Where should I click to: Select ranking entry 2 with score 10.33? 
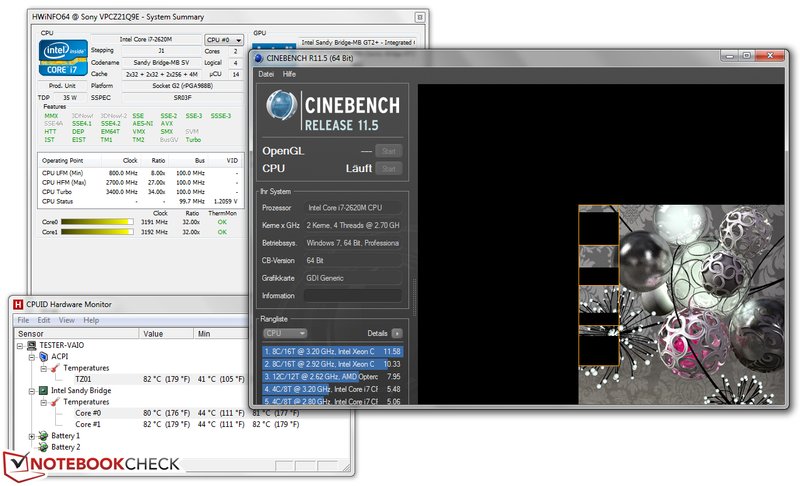(x=333, y=364)
